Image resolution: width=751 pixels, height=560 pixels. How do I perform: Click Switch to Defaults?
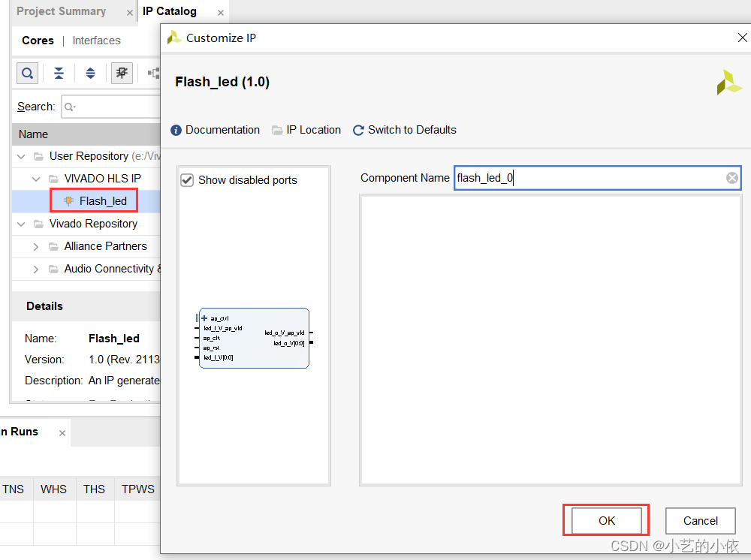point(412,130)
